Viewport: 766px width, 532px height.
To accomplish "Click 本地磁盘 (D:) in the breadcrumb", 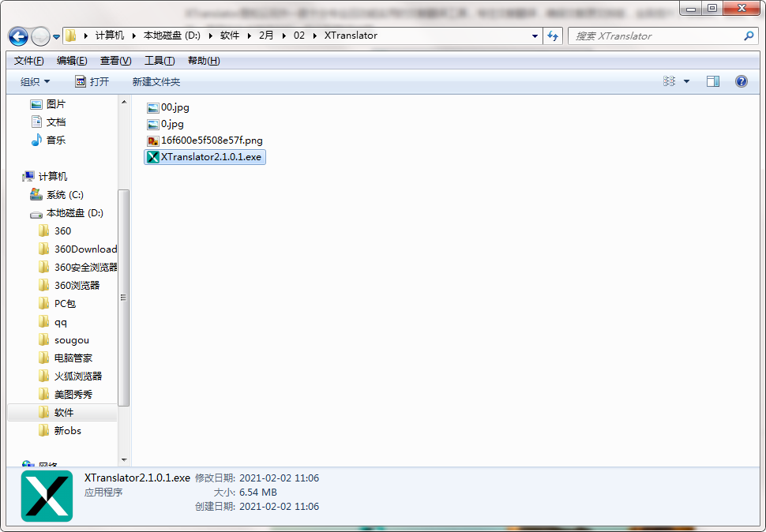I will (172, 36).
